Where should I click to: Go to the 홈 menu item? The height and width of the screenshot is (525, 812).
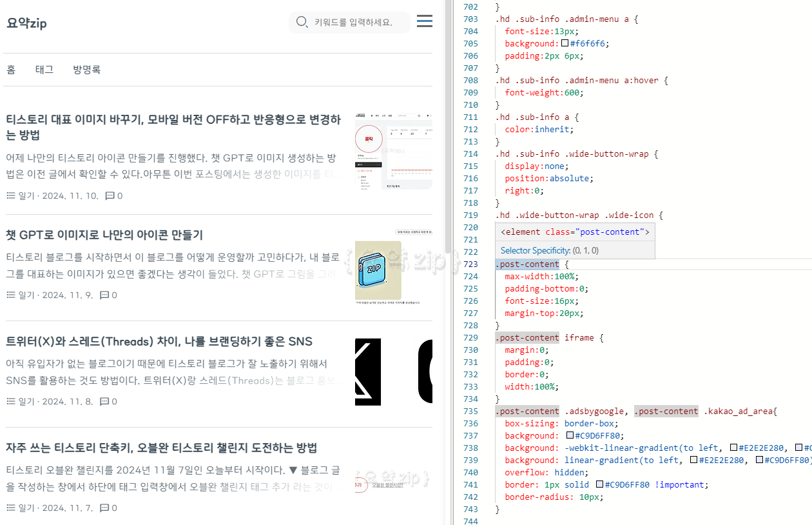click(11, 70)
